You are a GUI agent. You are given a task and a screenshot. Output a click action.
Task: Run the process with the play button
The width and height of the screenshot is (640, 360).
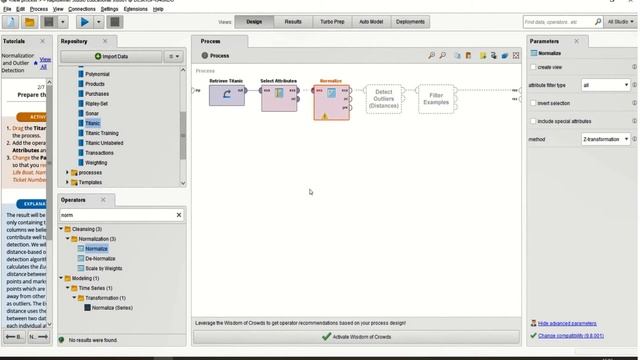click(x=84, y=22)
